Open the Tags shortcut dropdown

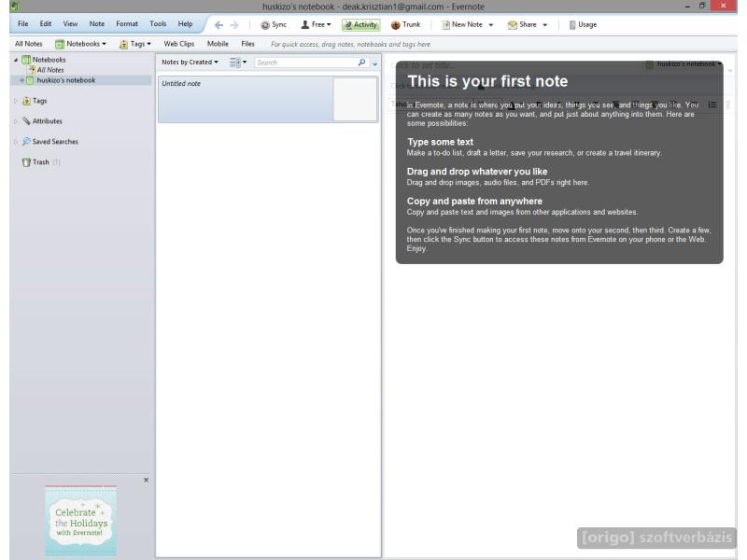point(134,44)
